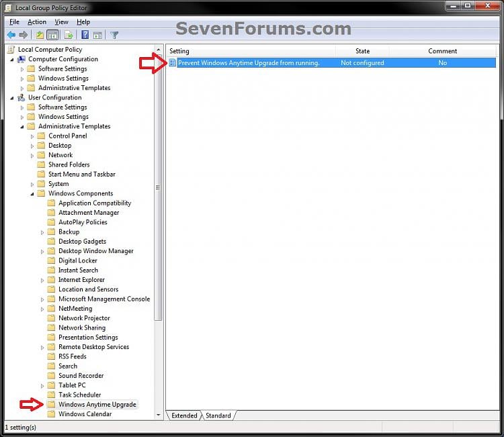The height and width of the screenshot is (437, 504).
Task: Select the RSS Feeds folder
Action: (73, 356)
